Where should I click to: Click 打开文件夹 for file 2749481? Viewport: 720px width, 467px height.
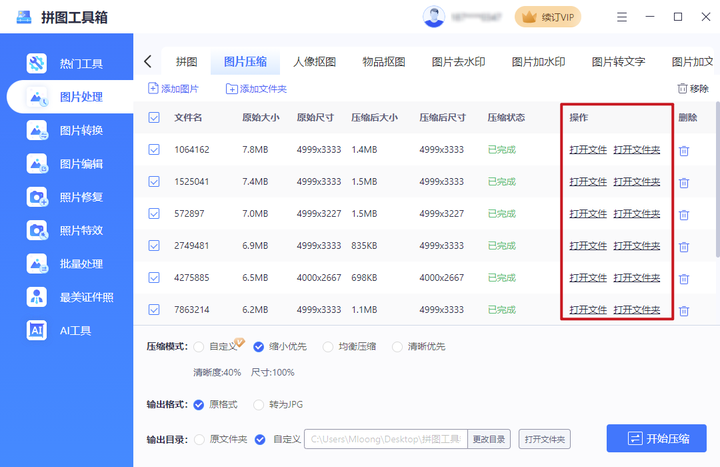click(x=637, y=246)
